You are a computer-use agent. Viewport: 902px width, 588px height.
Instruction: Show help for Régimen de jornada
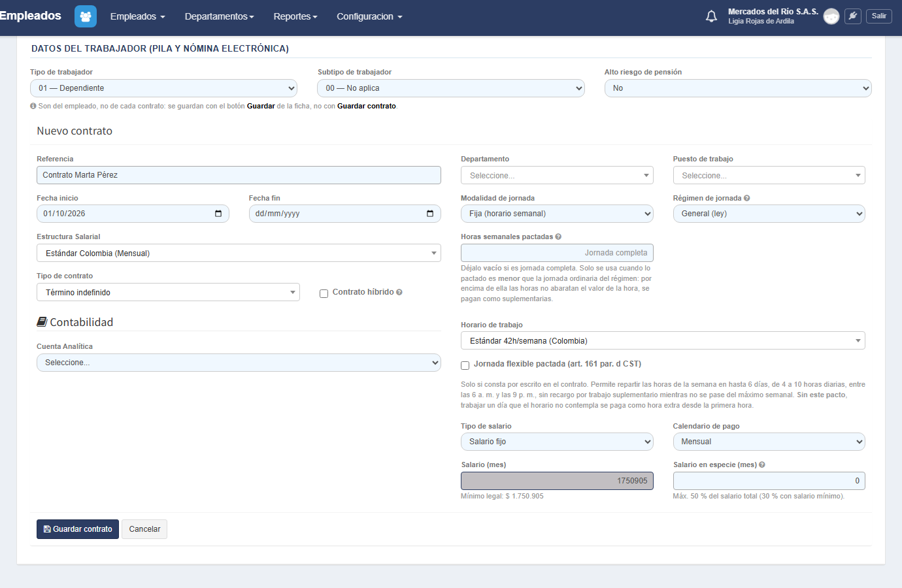[x=747, y=198]
